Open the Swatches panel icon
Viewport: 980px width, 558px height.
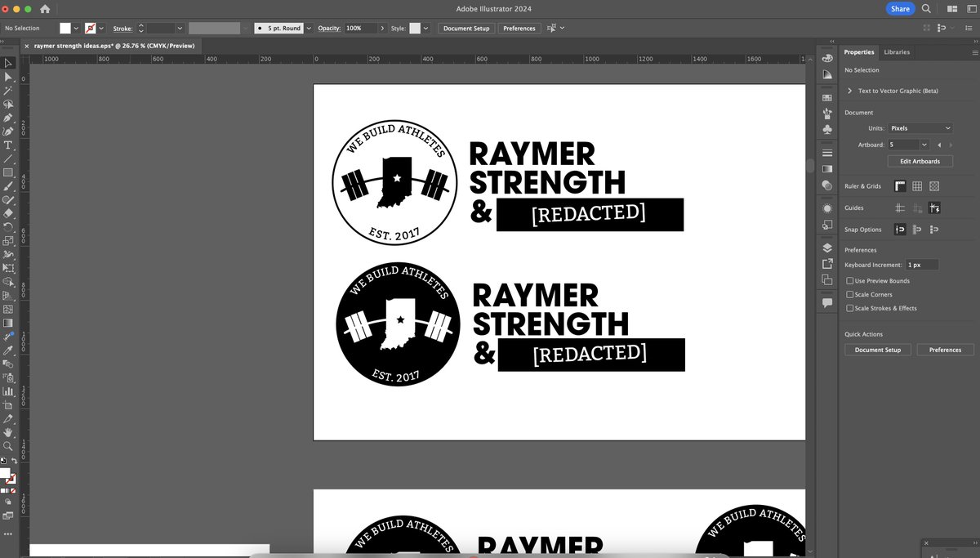[x=827, y=97]
